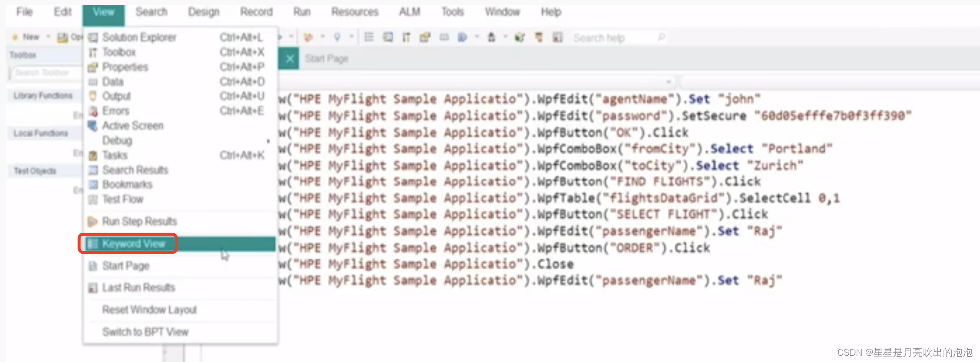Choose Output in the View menu
980x362 pixels.
coord(180,96)
